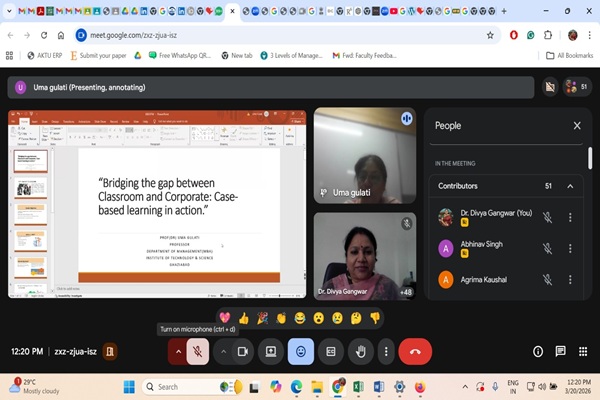Collapse the Contributors list chevron
Viewport: 600px width, 400px height.
[570, 186]
